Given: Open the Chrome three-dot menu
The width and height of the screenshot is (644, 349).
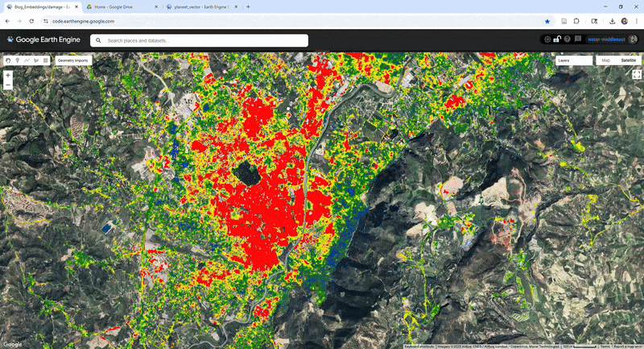Looking at the screenshot, I should [x=637, y=21].
